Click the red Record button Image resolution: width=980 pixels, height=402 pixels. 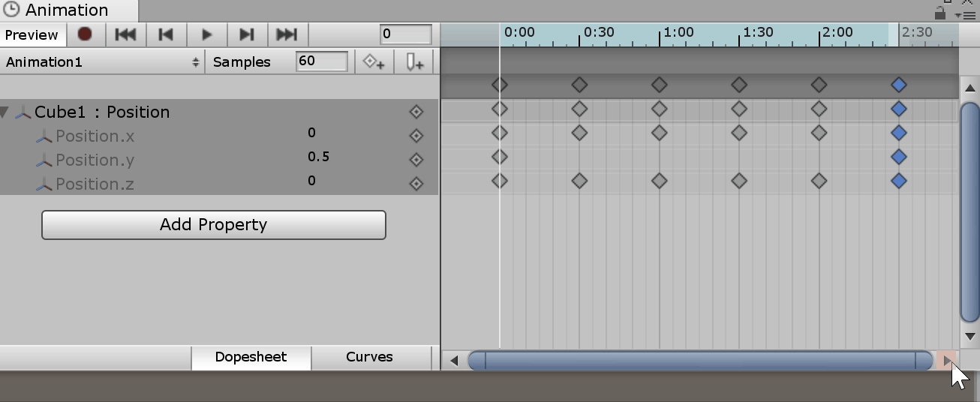click(85, 34)
